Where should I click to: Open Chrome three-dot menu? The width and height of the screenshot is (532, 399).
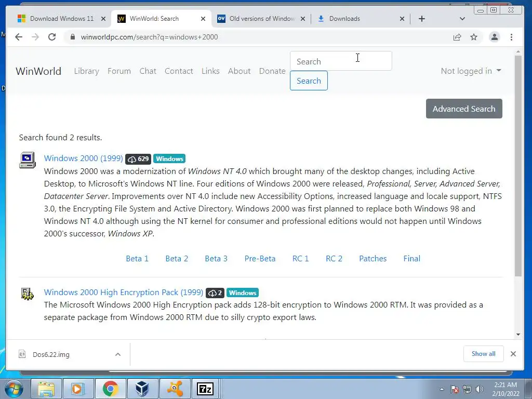(x=511, y=37)
